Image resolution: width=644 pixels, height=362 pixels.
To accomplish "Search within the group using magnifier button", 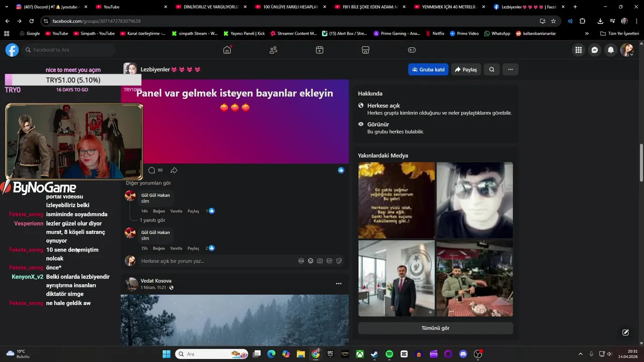I will tap(492, 69).
